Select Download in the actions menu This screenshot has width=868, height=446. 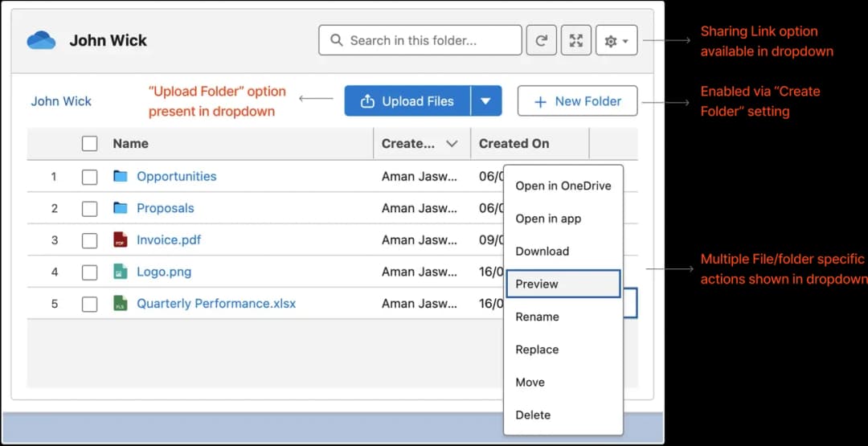(563, 252)
